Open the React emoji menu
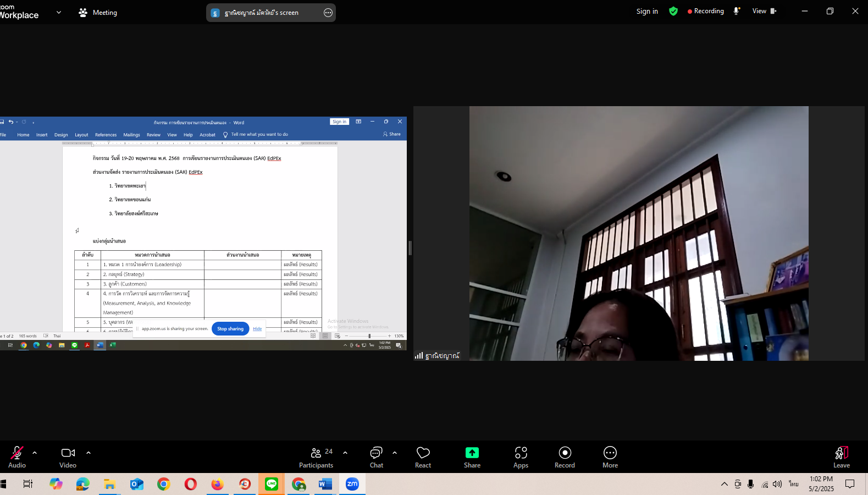The width and height of the screenshot is (868, 495). click(423, 457)
